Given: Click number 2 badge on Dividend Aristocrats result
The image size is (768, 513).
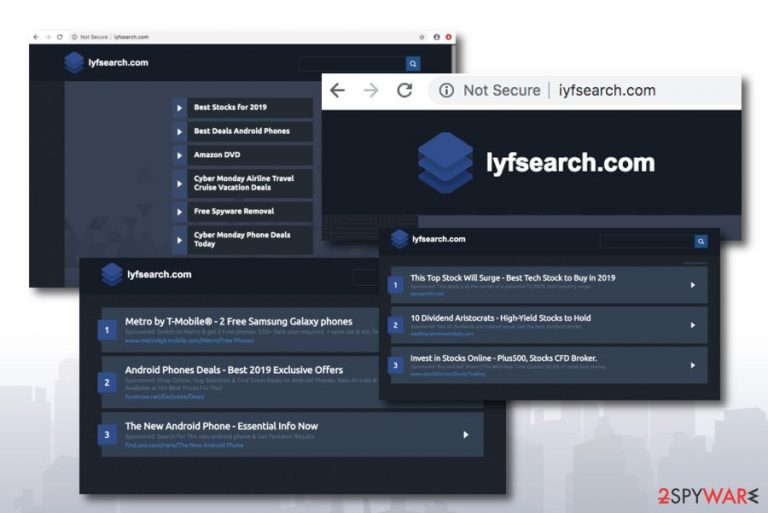Looking at the screenshot, I should (395, 325).
